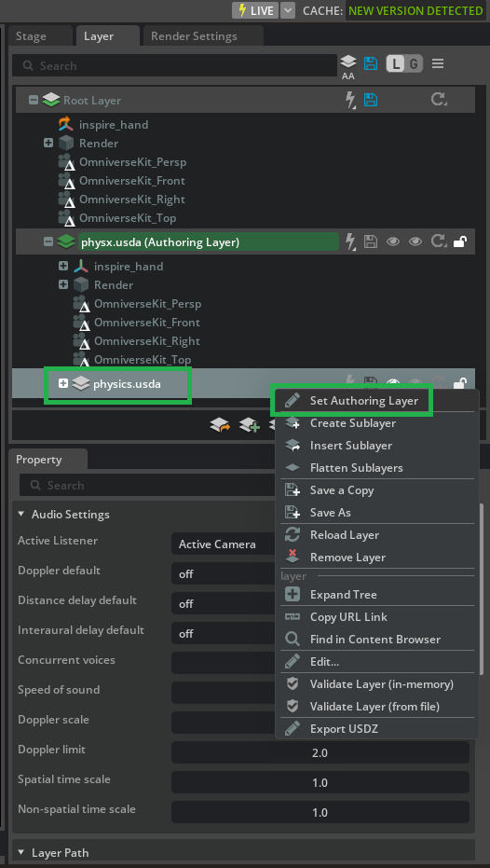The height and width of the screenshot is (868, 490).
Task: Reload the Root Layer using refresh icon
Action: [x=439, y=100]
